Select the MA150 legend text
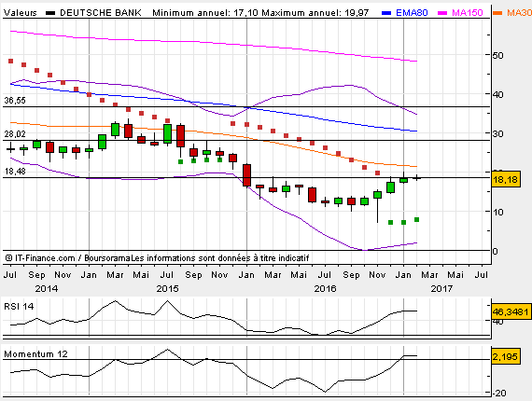The height and width of the screenshot is (401, 532). tap(468, 13)
